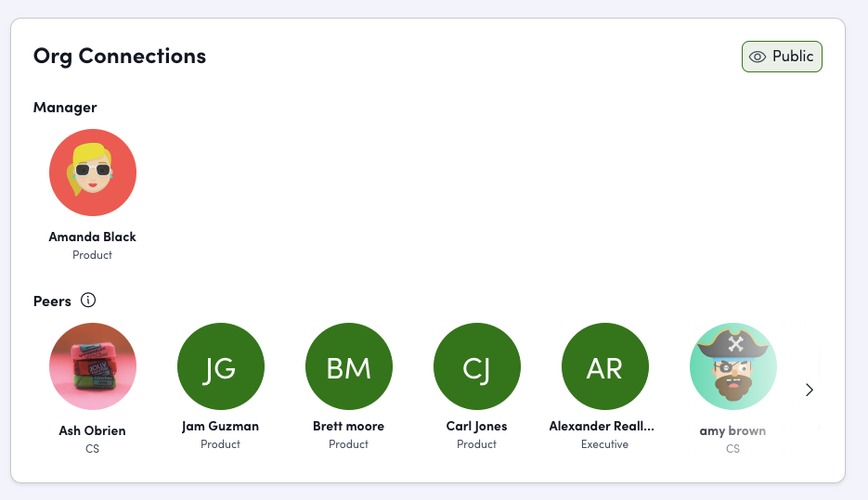Select the JG initials avatar

point(221,366)
